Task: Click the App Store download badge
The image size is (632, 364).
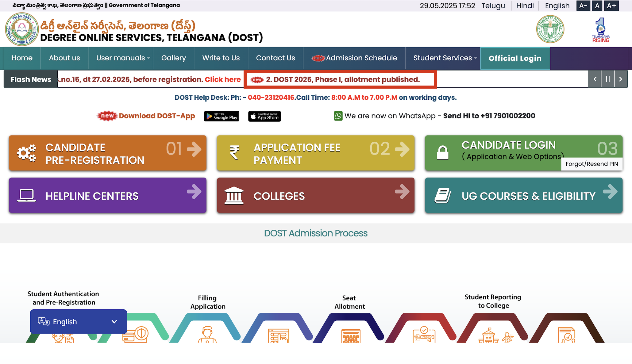Action: pos(264,116)
